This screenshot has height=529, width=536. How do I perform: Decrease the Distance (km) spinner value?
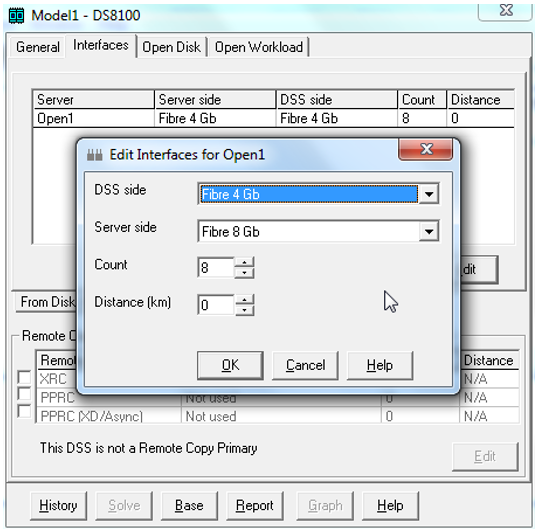click(244, 310)
